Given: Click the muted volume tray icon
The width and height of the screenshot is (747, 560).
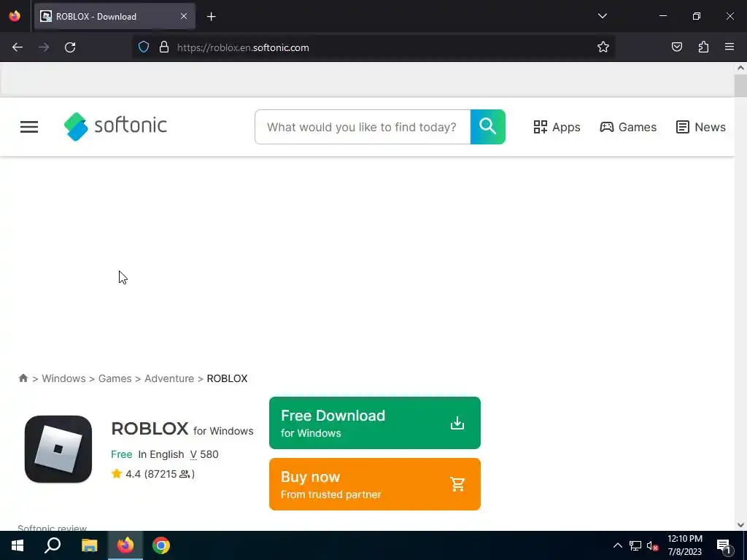Looking at the screenshot, I should click(x=652, y=545).
